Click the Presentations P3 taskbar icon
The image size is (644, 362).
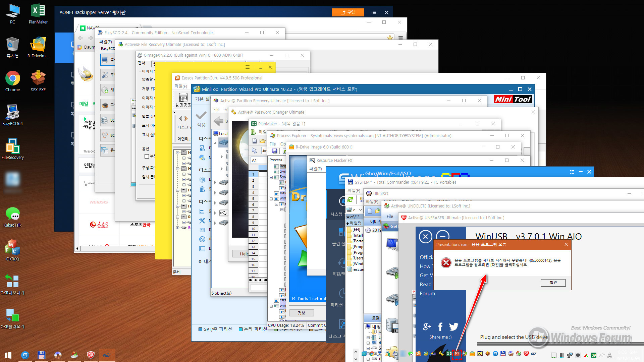tap(457, 354)
